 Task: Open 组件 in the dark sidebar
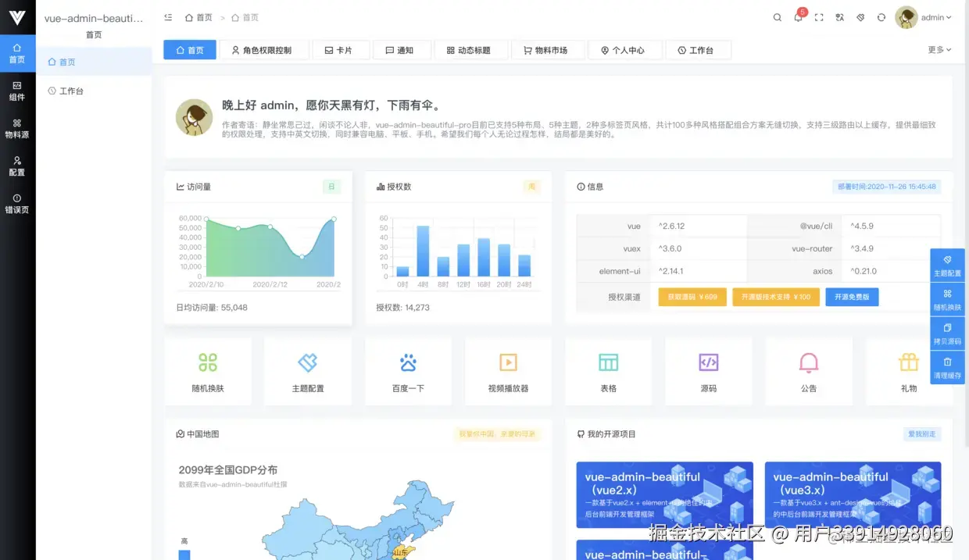(x=17, y=91)
